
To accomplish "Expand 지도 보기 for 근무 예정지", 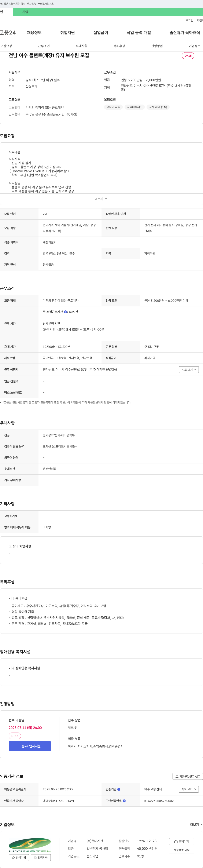I will (189, 370).
